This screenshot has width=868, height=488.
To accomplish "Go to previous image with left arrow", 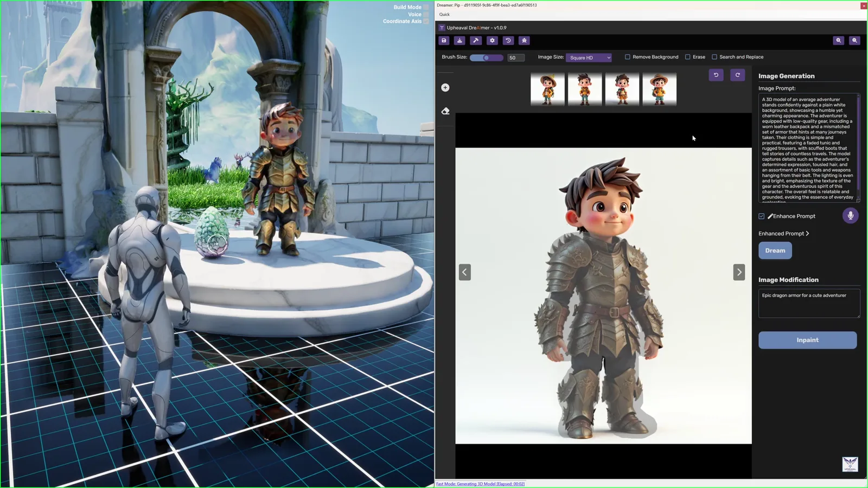I will coord(465,272).
